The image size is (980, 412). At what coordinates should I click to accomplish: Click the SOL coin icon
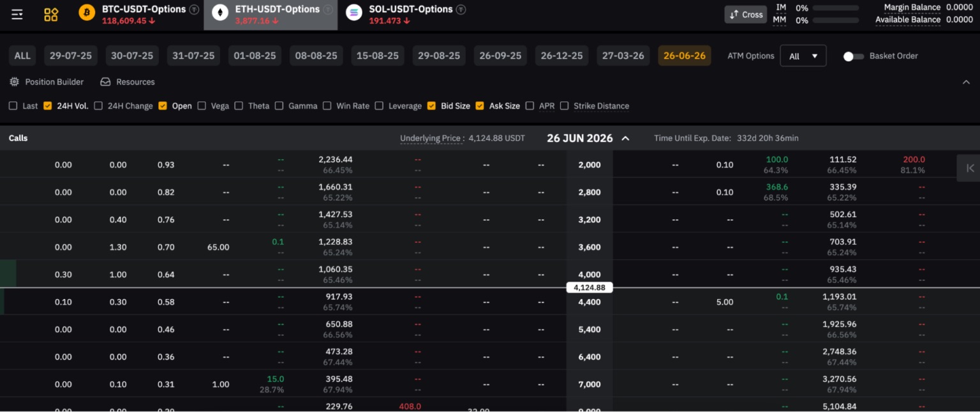[x=353, y=11]
